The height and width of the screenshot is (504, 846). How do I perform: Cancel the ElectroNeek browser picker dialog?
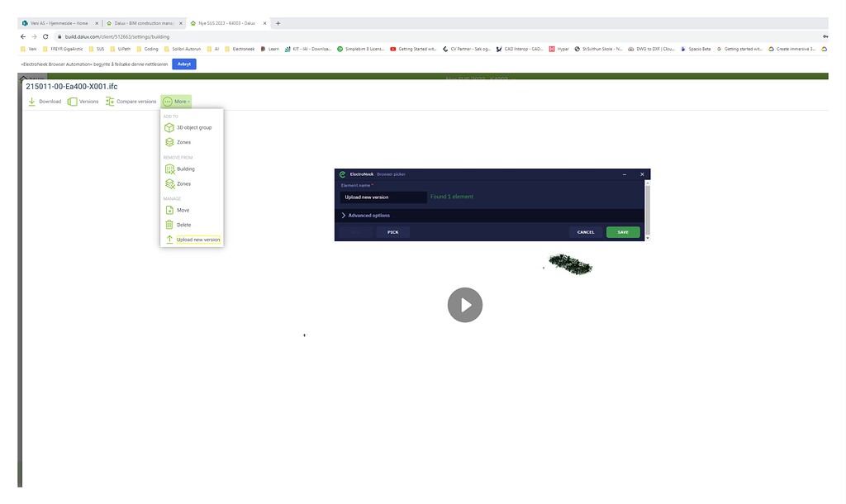585,232
